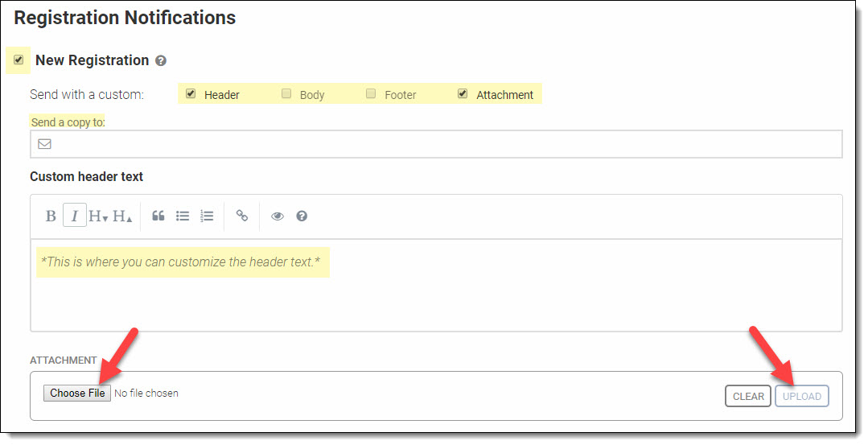Toggle bold formatting in header editor
The image size is (868, 445).
coord(51,216)
